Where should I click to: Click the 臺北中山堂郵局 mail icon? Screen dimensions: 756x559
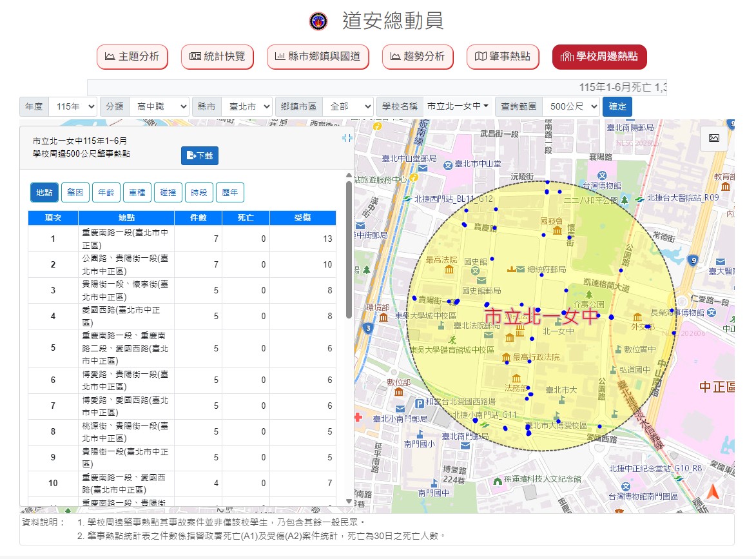coord(423,168)
